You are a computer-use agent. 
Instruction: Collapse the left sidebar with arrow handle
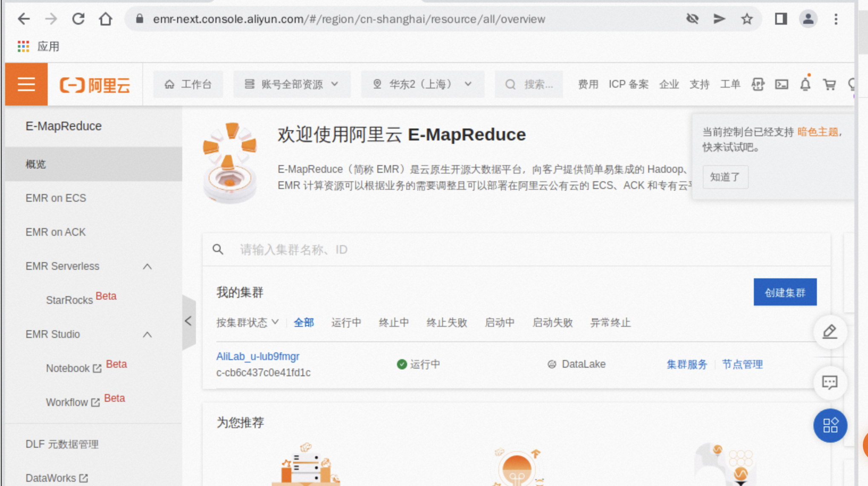[x=189, y=321]
